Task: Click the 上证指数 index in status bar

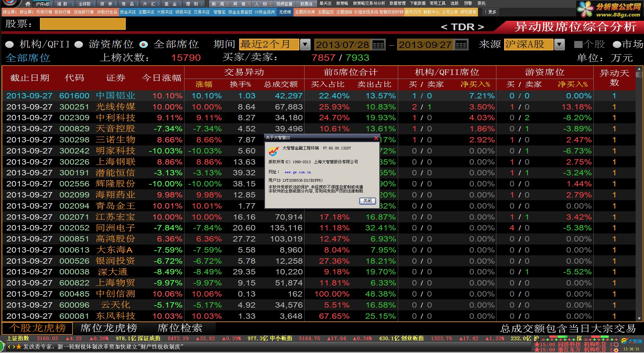Action: pos(18,339)
